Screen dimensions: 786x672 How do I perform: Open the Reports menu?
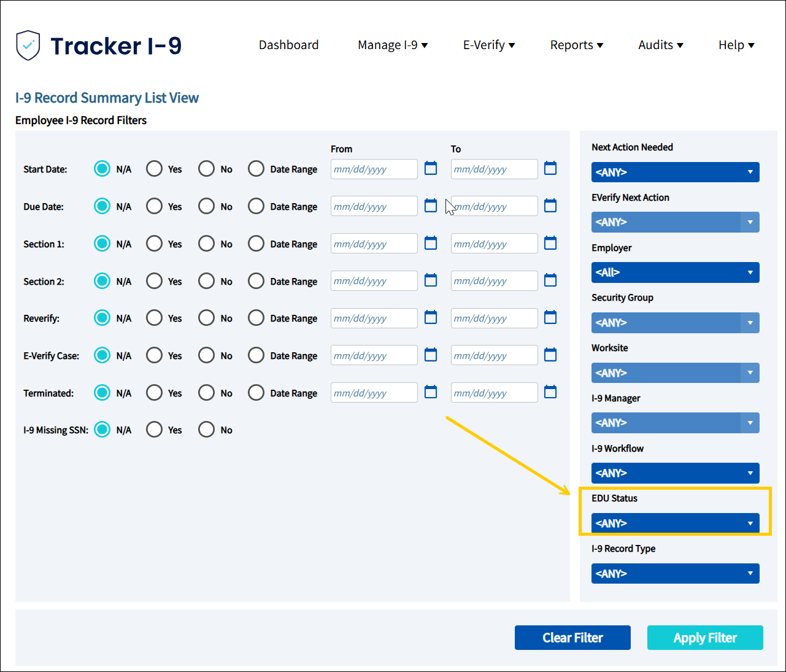tap(577, 45)
